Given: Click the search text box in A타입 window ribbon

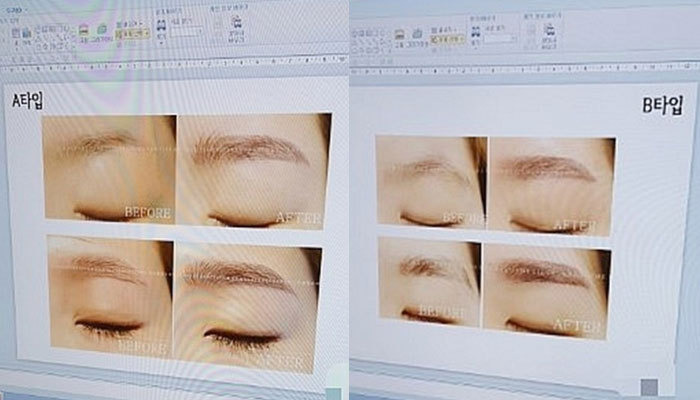Looking at the screenshot, I should click(186, 32).
